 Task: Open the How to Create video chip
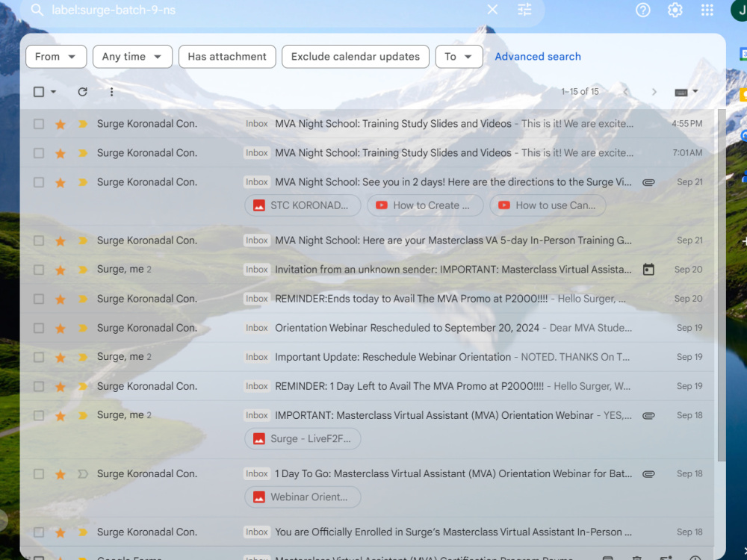(x=425, y=205)
